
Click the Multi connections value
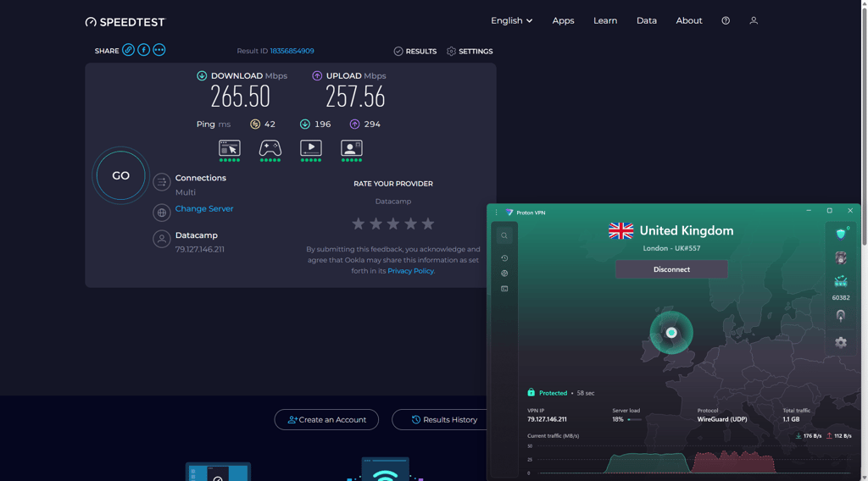(x=186, y=192)
